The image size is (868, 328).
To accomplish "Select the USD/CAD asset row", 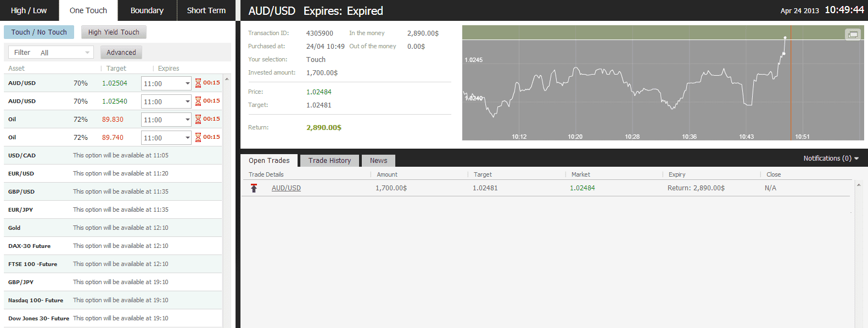I will click(22, 156).
